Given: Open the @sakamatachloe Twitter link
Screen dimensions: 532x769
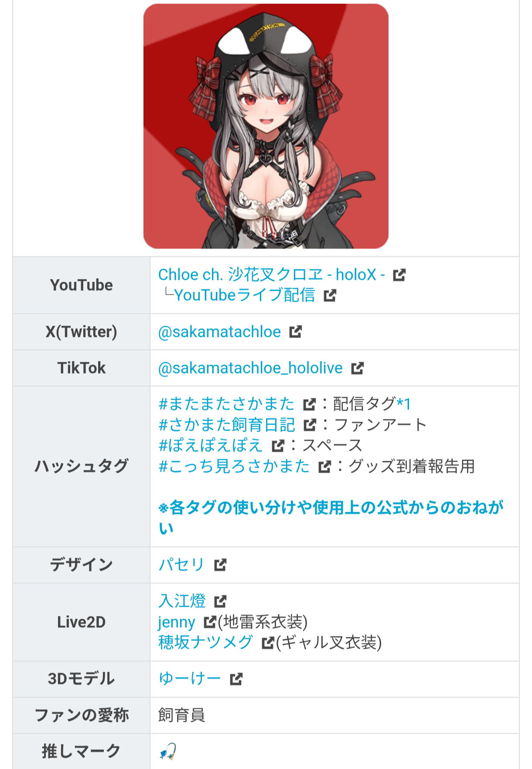Looking at the screenshot, I should tap(219, 332).
